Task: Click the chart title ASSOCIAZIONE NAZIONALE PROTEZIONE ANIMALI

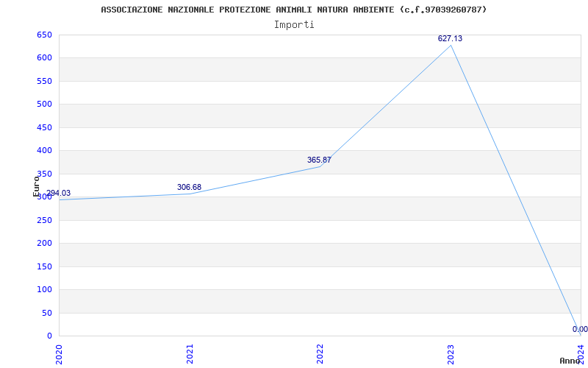Action: [293, 10]
